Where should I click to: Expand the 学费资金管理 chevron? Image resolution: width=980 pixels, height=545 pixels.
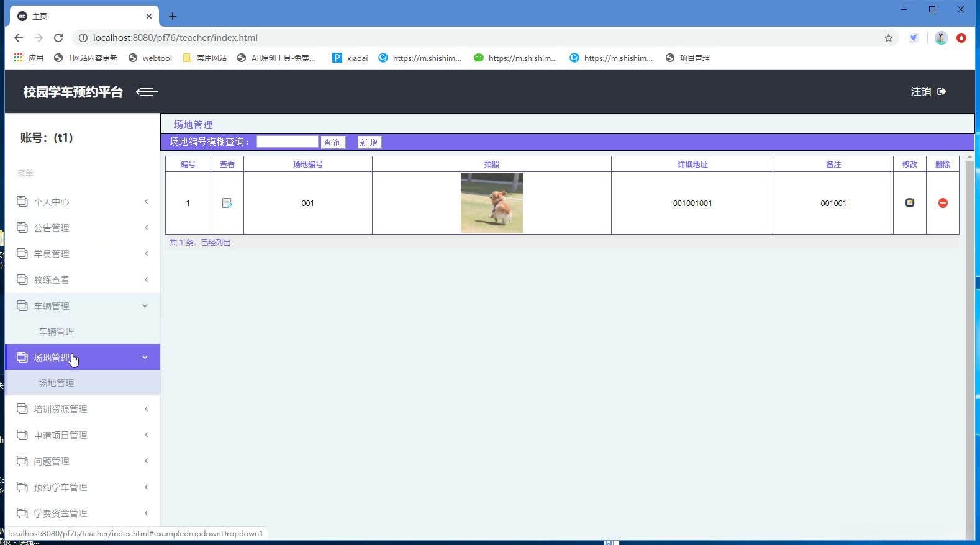(146, 513)
